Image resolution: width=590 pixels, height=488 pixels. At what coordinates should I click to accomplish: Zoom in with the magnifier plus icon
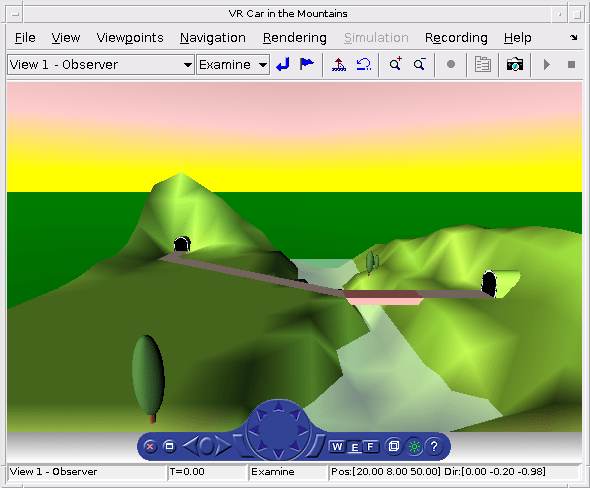395,64
